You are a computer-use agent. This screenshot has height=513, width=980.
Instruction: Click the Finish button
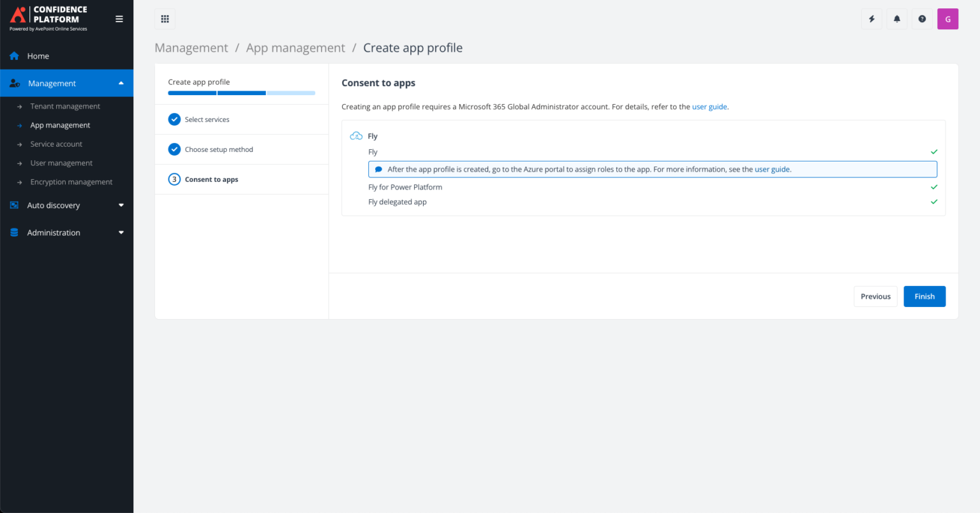click(x=924, y=296)
